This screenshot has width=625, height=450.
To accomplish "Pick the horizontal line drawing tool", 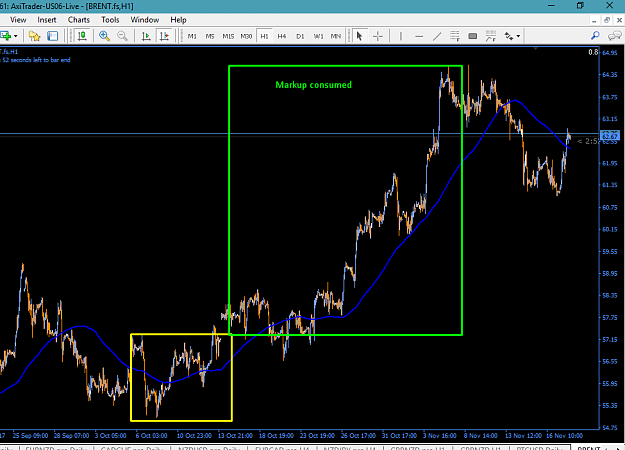I will 419,36.
